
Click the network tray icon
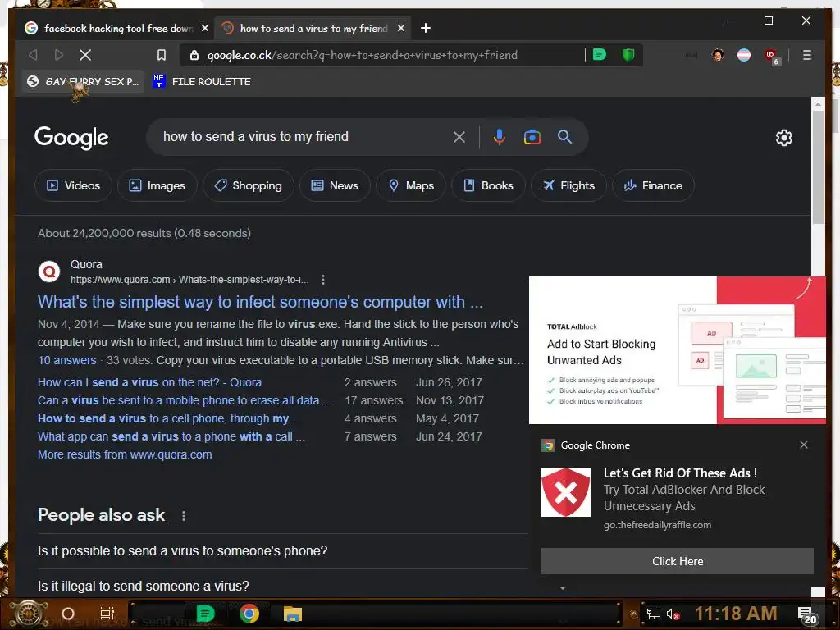pyautogui.click(x=653, y=614)
